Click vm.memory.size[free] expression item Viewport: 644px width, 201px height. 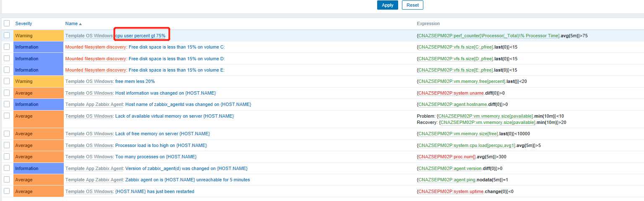pos(458,134)
